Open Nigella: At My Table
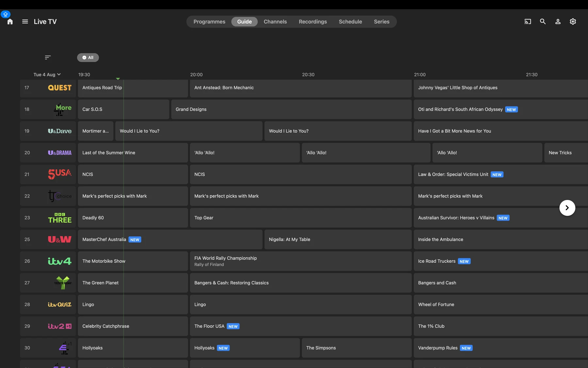This screenshot has width=588, height=368. click(x=338, y=239)
